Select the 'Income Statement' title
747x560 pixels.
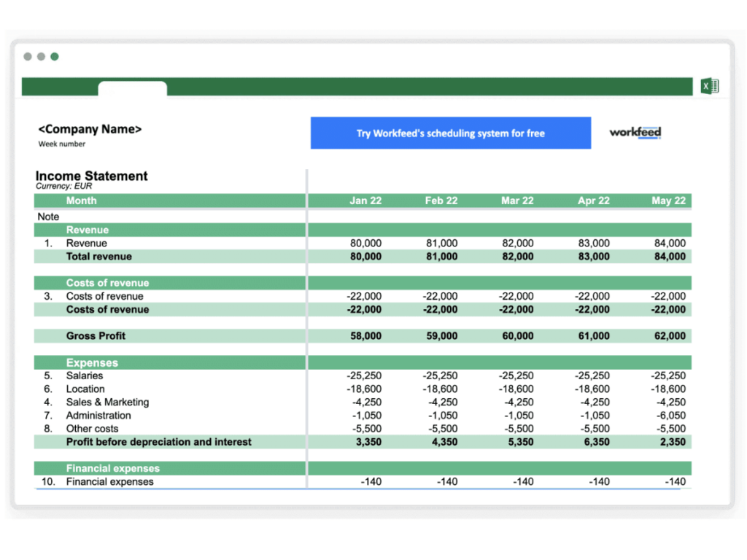(91, 176)
